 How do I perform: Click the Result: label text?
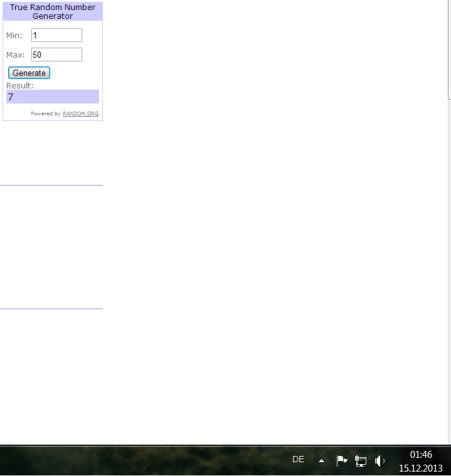20,85
